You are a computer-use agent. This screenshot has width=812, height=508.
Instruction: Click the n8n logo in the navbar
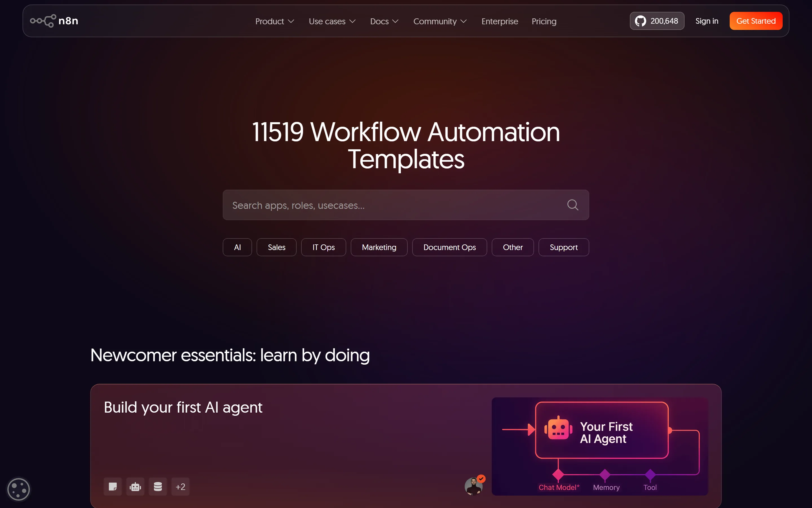54,21
